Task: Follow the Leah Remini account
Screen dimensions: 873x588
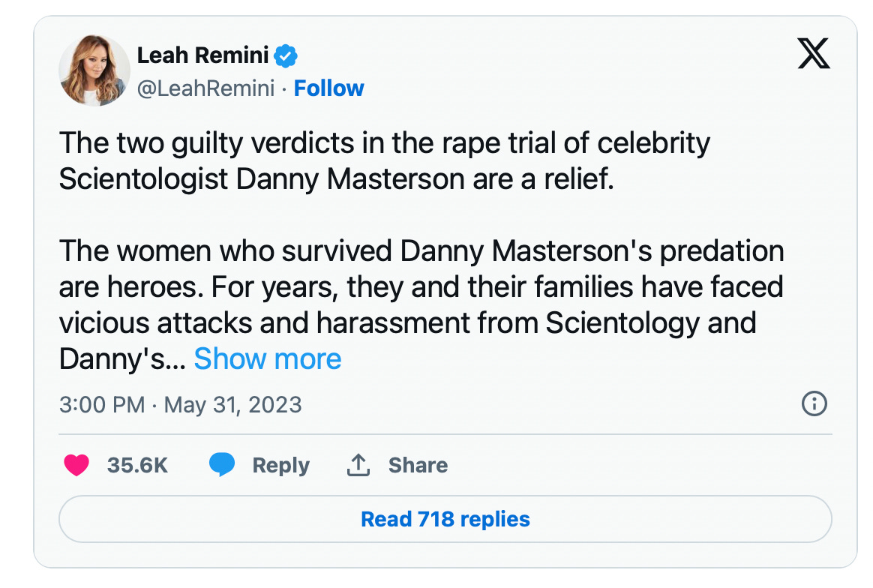Action: 328,88
